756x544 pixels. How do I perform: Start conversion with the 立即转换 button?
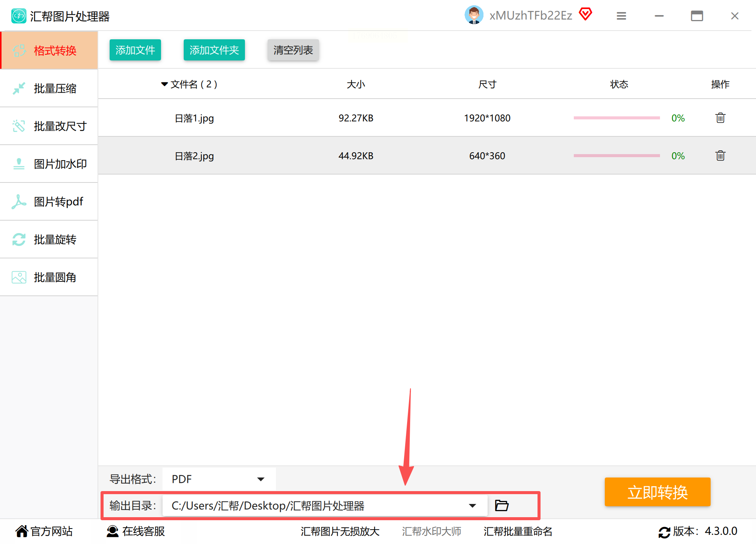click(657, 492)
